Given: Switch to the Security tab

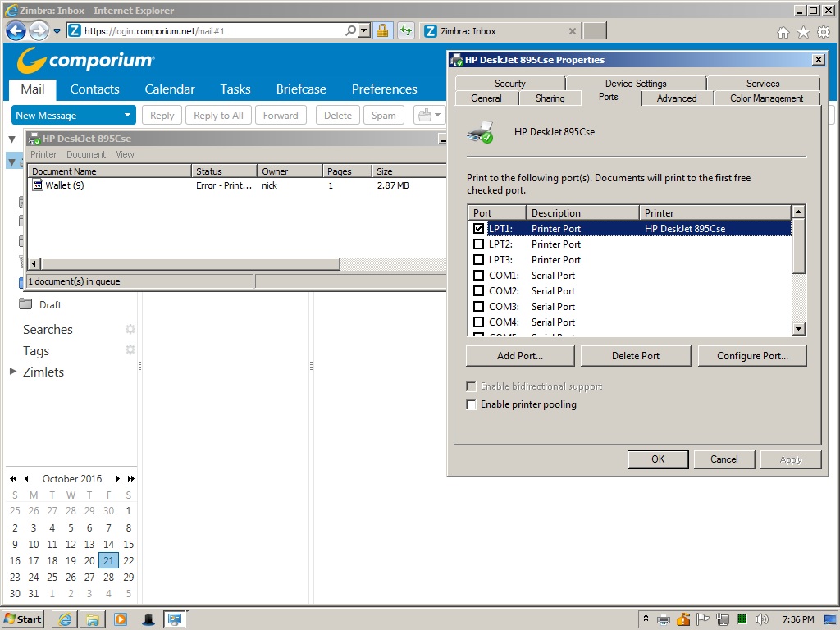Looking at the screenshot, I should click(510, 83).
